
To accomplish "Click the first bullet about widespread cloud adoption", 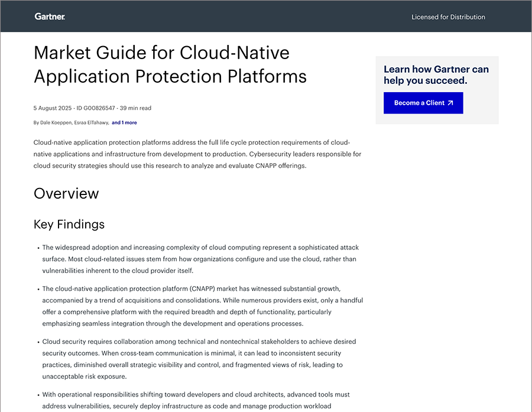I will pos(200,259).
